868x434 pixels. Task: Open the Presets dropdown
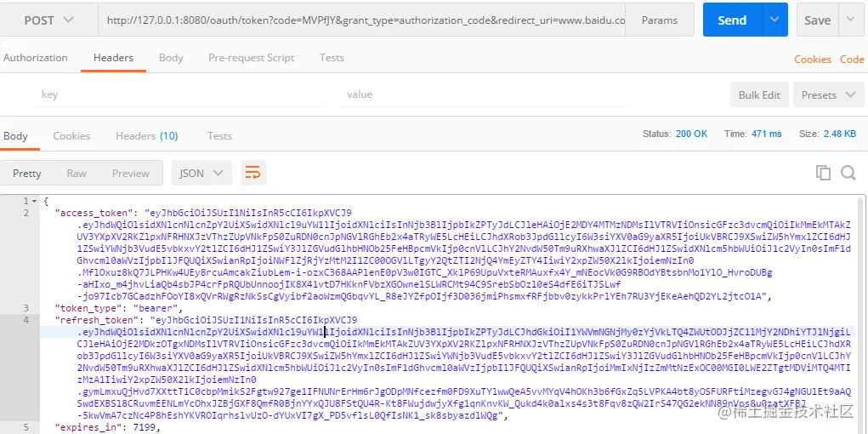click(x=828, y=94)
